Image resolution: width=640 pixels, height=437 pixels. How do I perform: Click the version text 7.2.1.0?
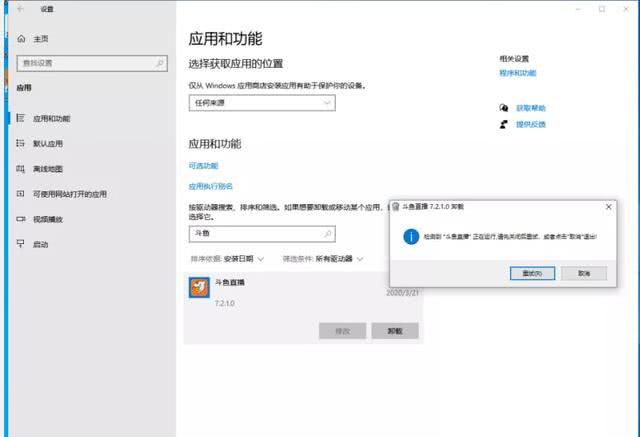tap(224, 303)
